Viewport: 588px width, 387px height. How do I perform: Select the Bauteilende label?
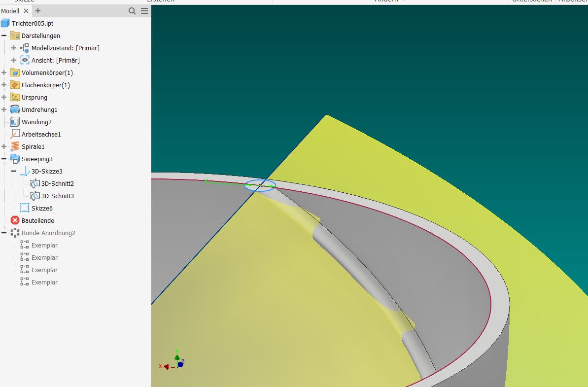(x=38, y=220)
